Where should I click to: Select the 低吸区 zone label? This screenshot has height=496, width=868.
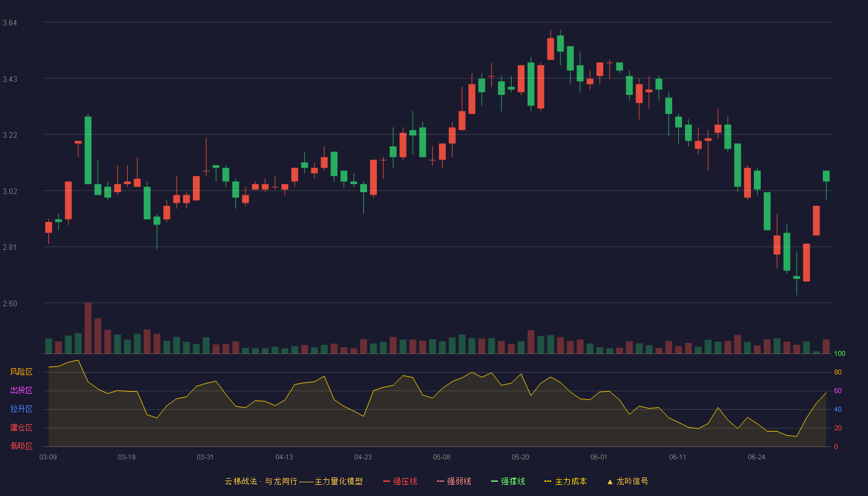click(21, 446)
